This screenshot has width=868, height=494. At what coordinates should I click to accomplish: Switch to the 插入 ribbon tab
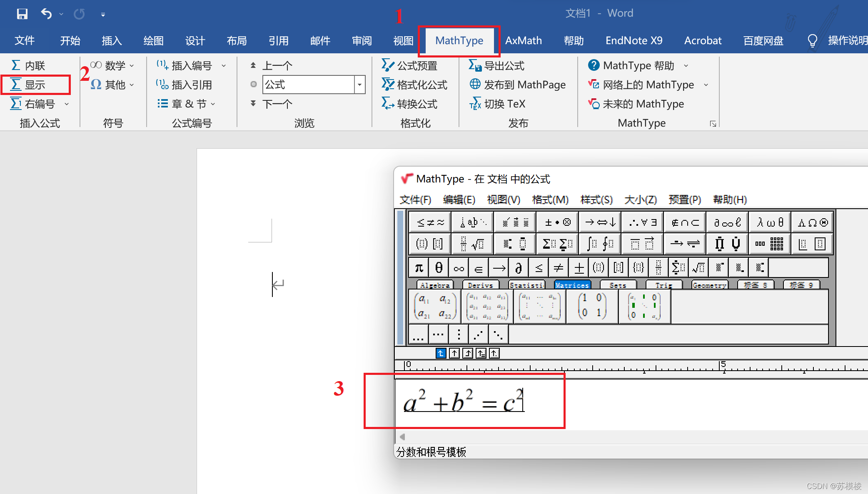pos(112,40)
